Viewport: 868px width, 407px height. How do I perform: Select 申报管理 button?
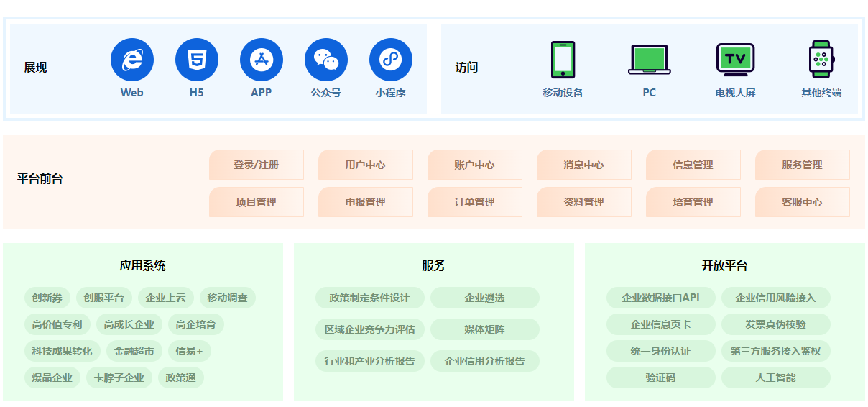pos(366,202)
